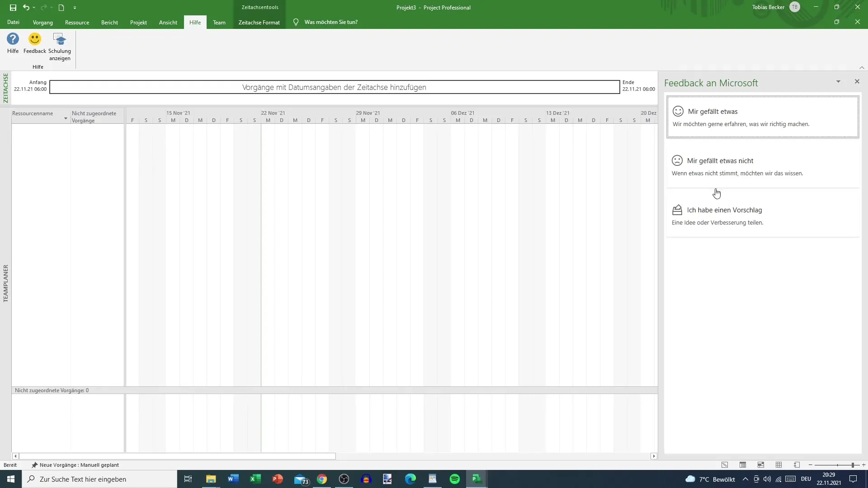This screenshot has height=488, width=868.
Task: Open the Windows notification center
Action: click(x=853, y=479)
